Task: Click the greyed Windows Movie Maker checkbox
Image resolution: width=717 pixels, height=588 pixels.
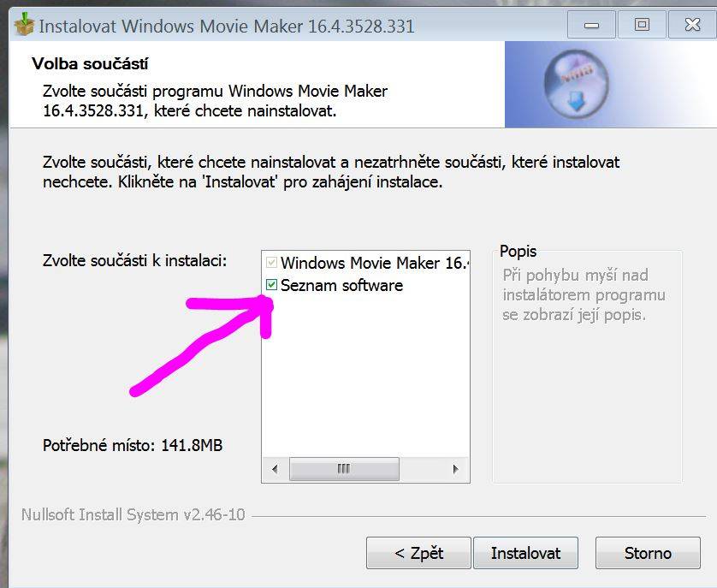Action: coord(271,262)
